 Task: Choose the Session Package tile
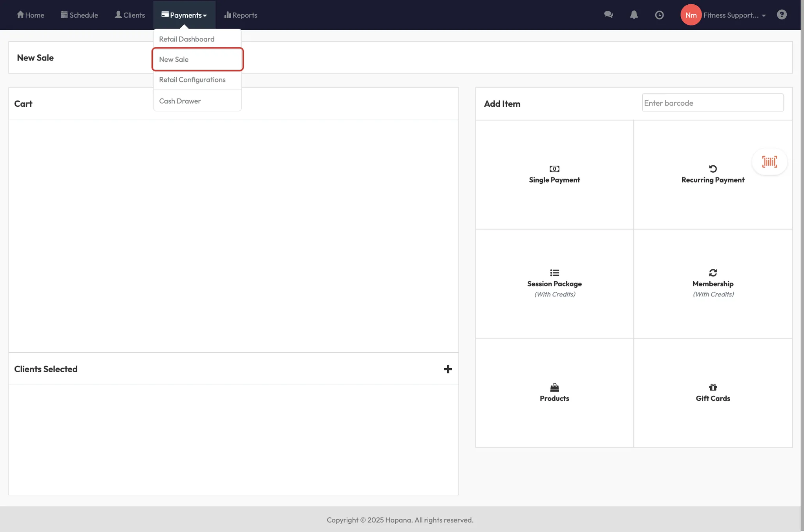[x=554, y=283]
